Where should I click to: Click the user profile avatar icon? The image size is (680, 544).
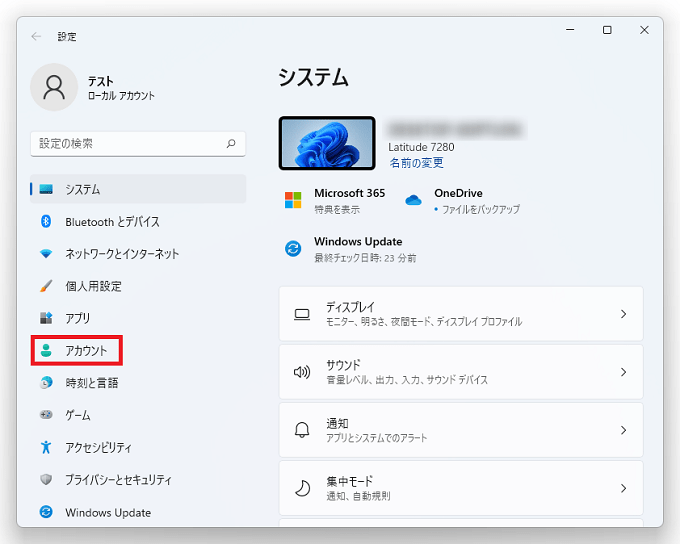point(54,87)
